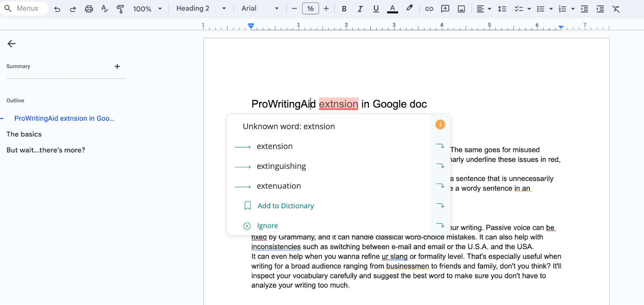
Task: Decrease the indent
Action: point(584,9)
